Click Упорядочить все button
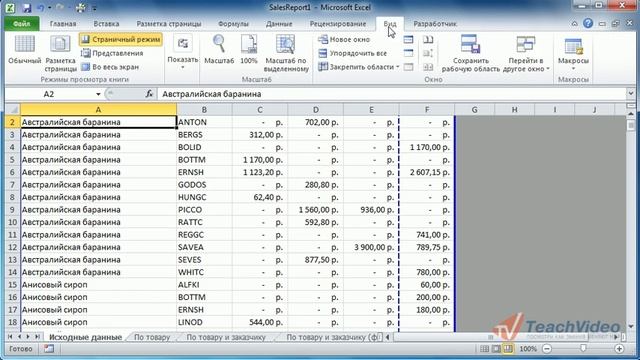 [352, 53]
